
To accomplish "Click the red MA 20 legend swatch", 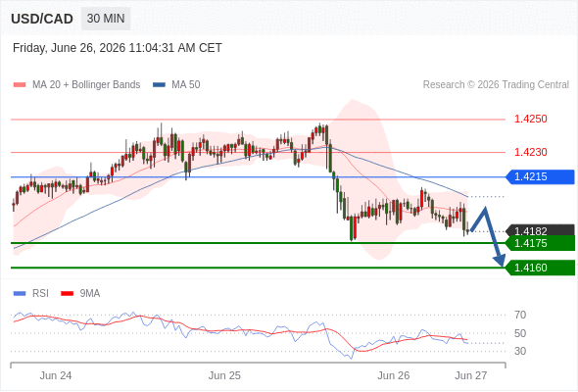I will tap(20, 85).
